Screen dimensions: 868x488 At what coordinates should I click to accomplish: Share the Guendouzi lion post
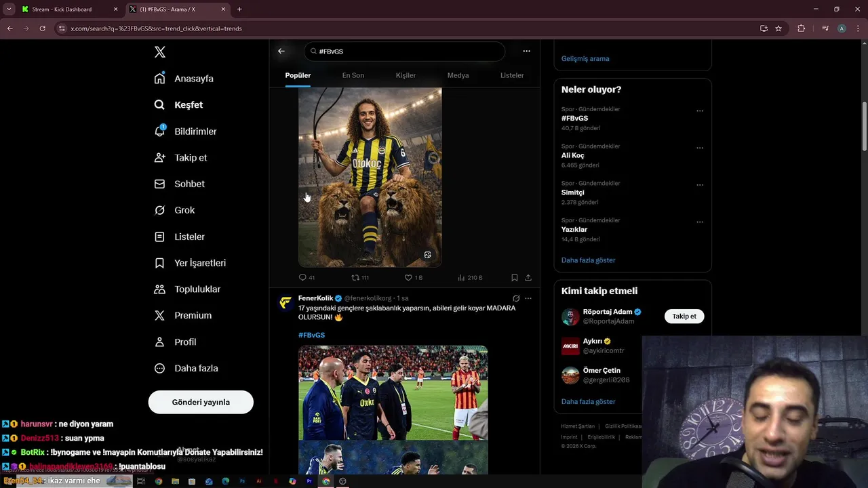point(528,277)
